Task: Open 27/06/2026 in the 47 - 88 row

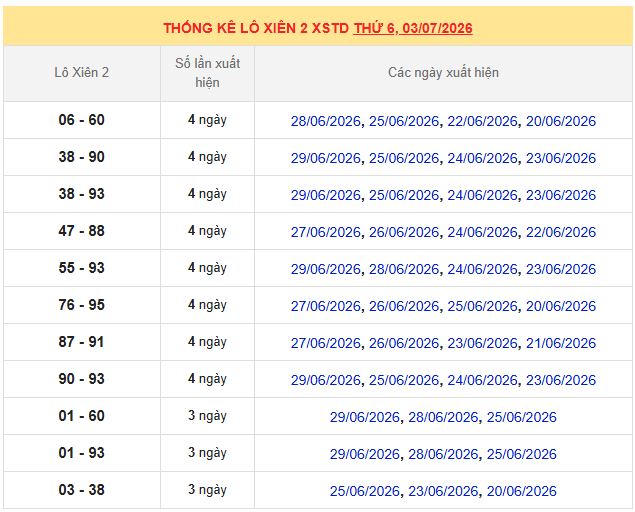Action: [x=326, y=232]
